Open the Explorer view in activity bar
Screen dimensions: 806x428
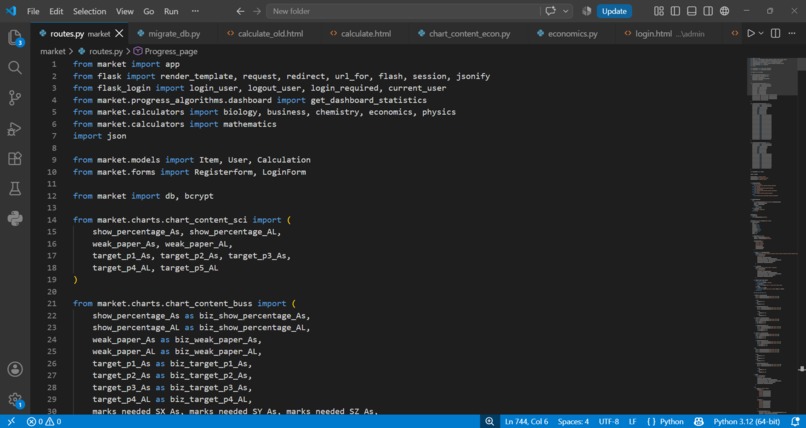(15, 37)
